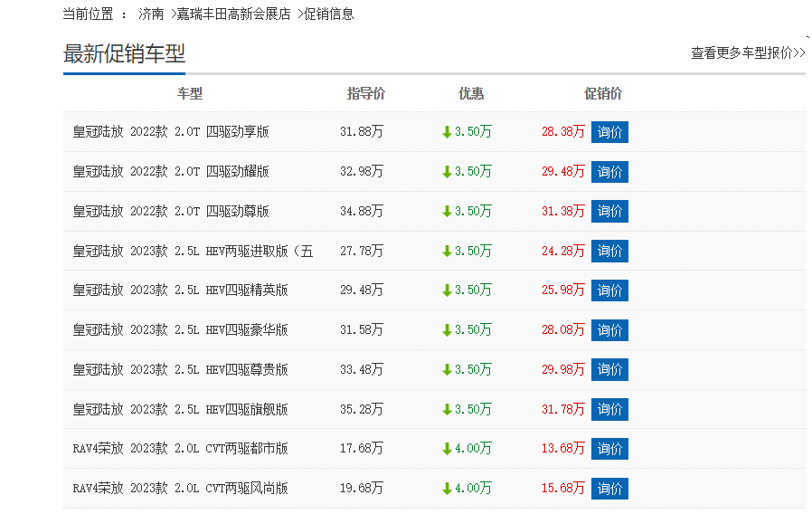The width and height of the screenshot is (812, 514).
Task: Click 询价 button for 2022款 四驱劲耀版
Action: pyautogui.click(x=609, y=172)
